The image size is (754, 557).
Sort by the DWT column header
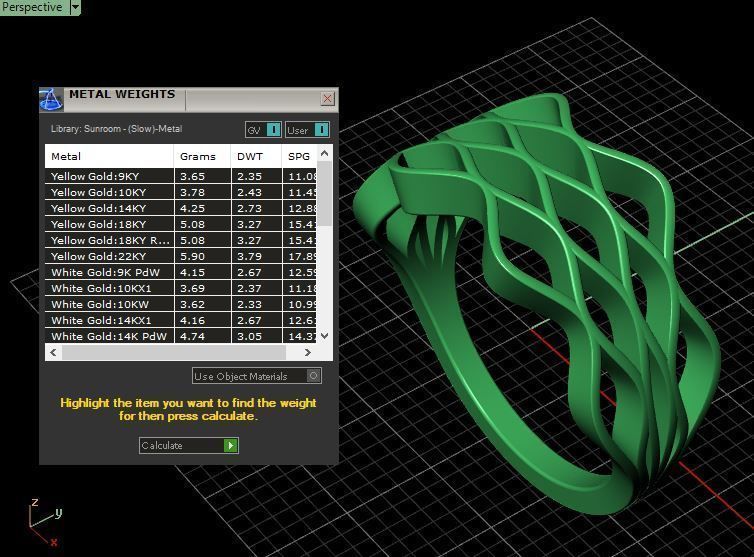pos(256,156)
